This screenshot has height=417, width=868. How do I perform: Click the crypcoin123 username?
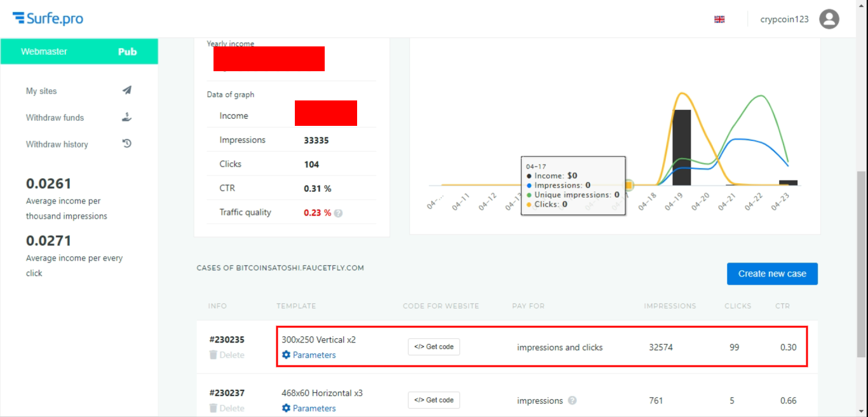click(784, 19)
